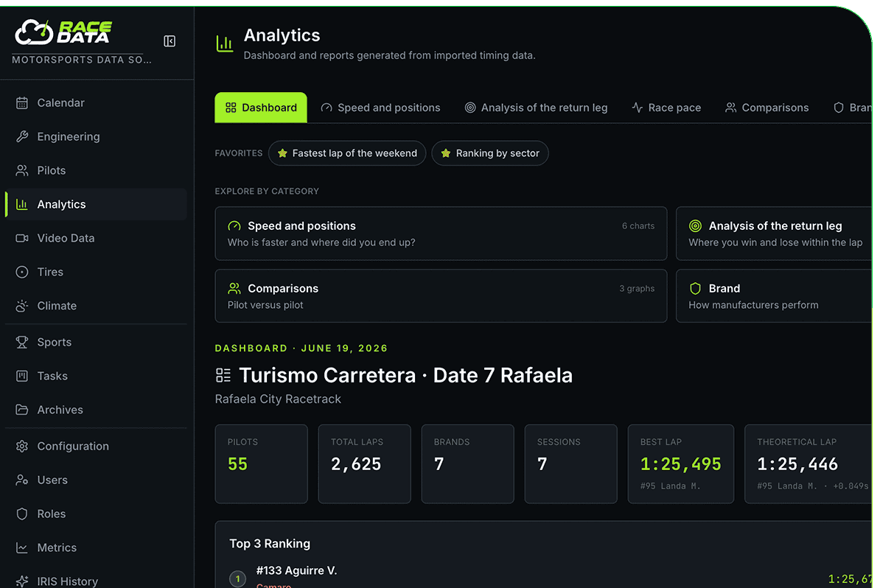Viewport: 880px width, 588px height.
Task: Click the 'Top 3 Ranking' heading
Action: [x=270, y=544]
